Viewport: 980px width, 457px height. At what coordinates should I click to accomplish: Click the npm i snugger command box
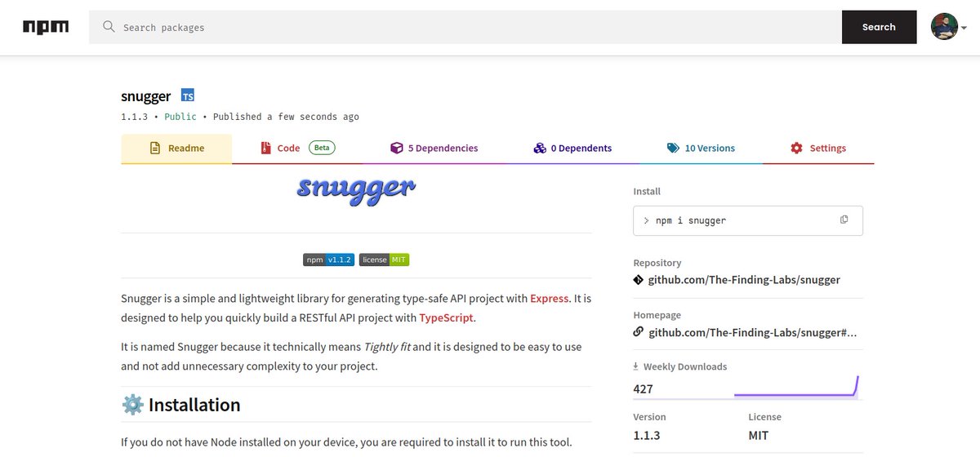748,220
